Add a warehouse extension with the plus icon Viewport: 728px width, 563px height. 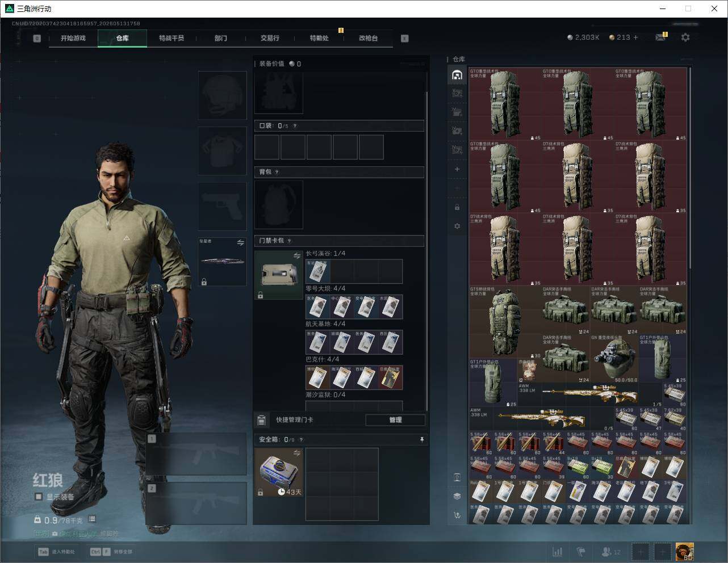(x=457, y=169)
